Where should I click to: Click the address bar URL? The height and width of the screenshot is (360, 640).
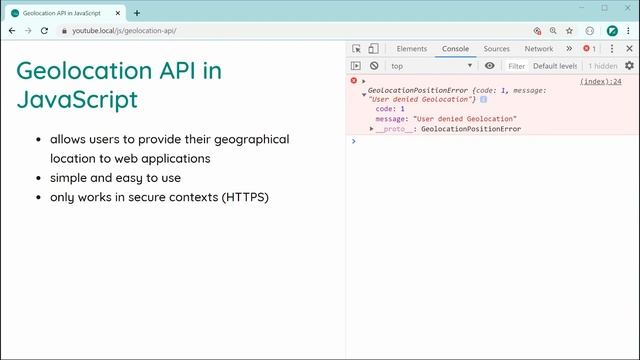click(x=124, y=31)
